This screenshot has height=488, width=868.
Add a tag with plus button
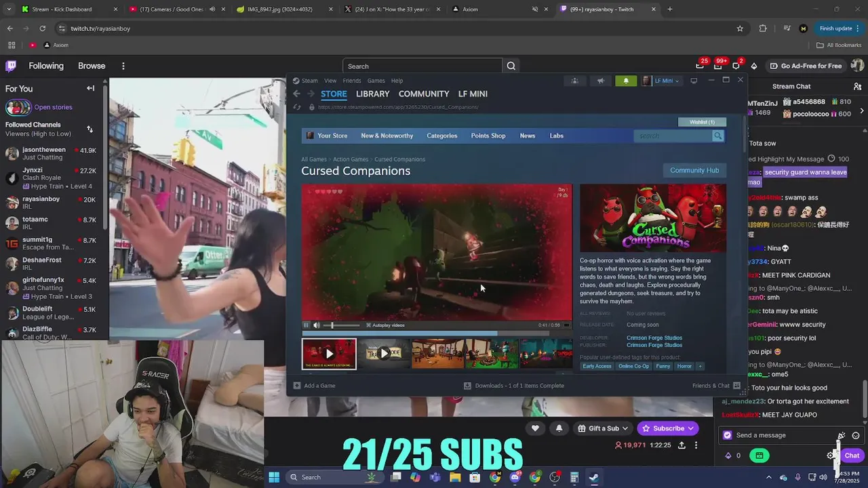[x=700, y=366]
